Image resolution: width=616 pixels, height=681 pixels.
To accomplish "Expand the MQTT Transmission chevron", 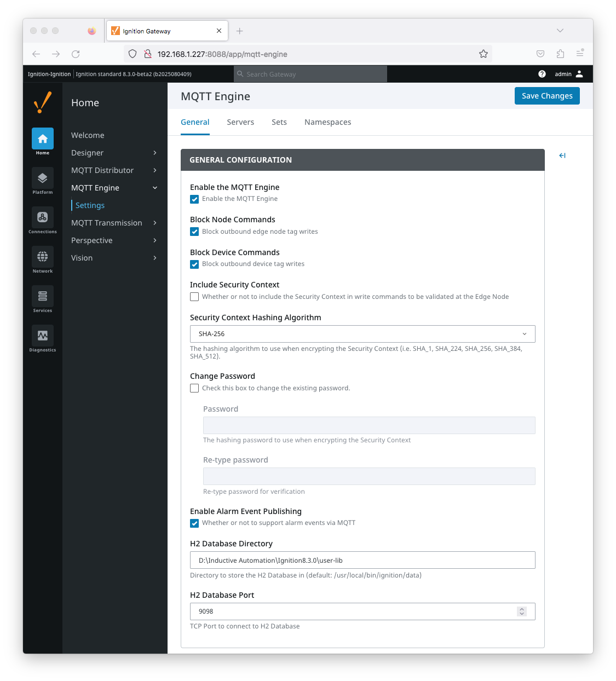I will (x=155, y=223).
